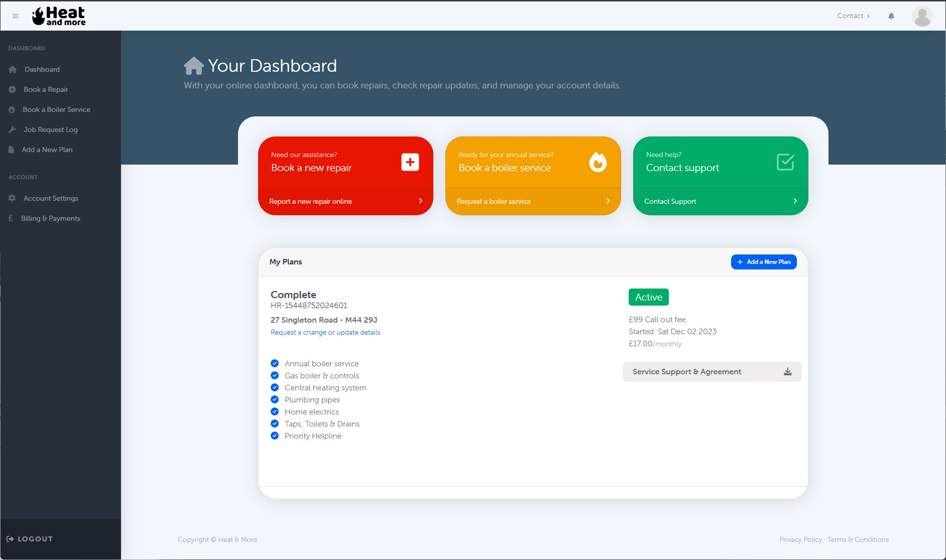Open the user profile avatar
The width and height of the screenshot is (946, 560).
pos(922,16)
